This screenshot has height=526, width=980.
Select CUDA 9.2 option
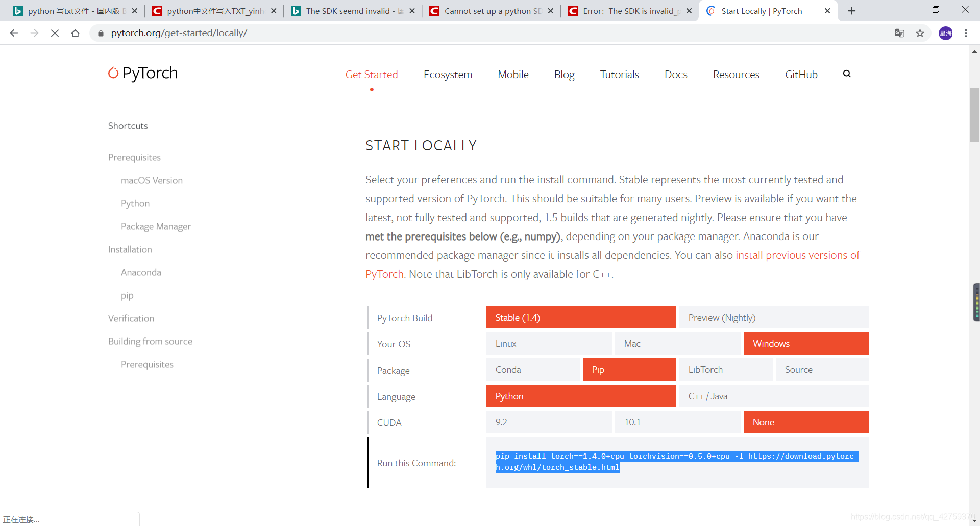pyautogui.click(x=549, y=422)
